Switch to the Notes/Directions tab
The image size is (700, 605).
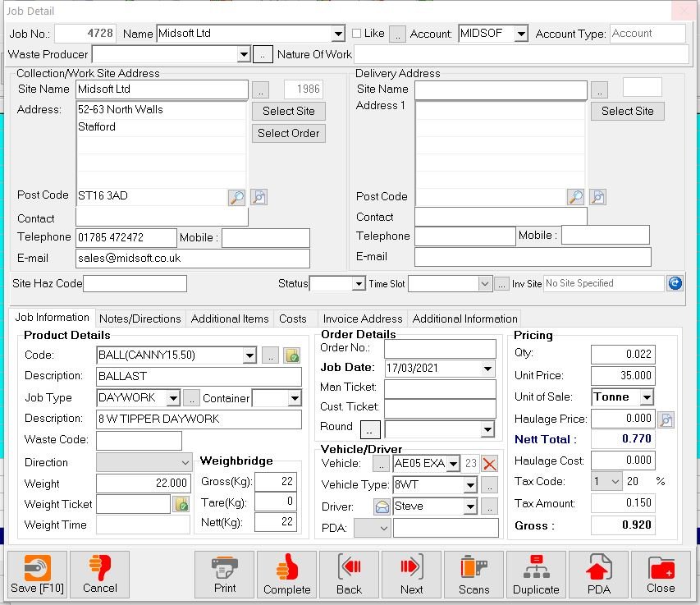click(x=140, y=319)
